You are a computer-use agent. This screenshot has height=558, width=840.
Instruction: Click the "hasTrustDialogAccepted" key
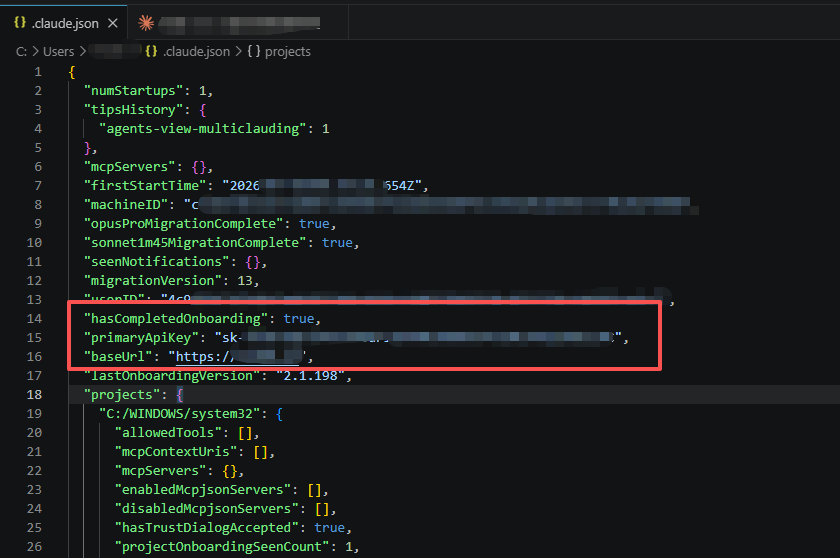(x=206, y=528)
